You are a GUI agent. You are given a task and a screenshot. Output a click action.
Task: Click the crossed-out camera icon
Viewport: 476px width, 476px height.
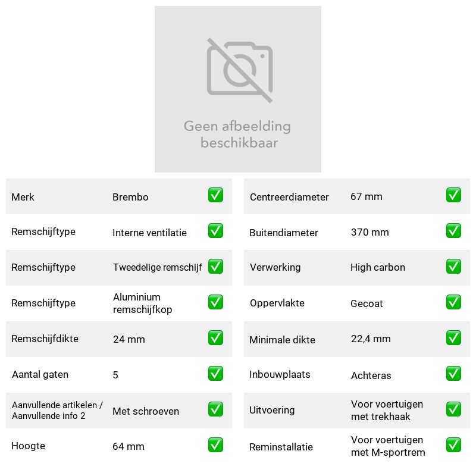240,70
